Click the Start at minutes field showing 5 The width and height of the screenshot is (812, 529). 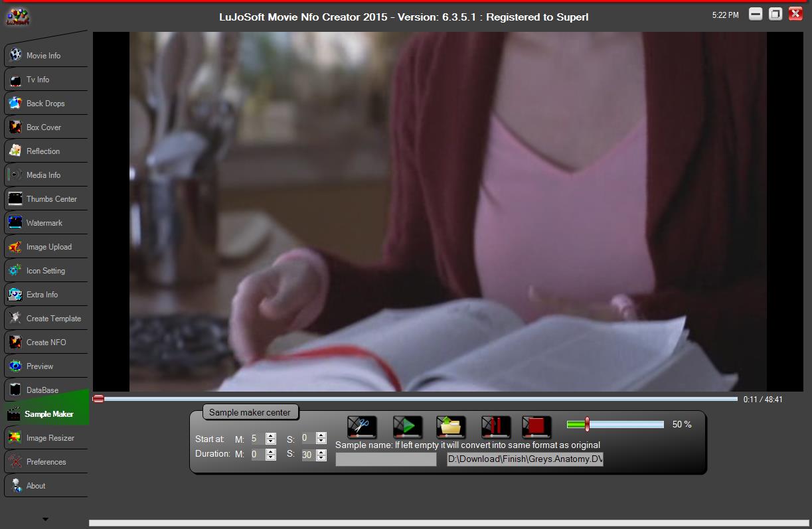(258, 439)
